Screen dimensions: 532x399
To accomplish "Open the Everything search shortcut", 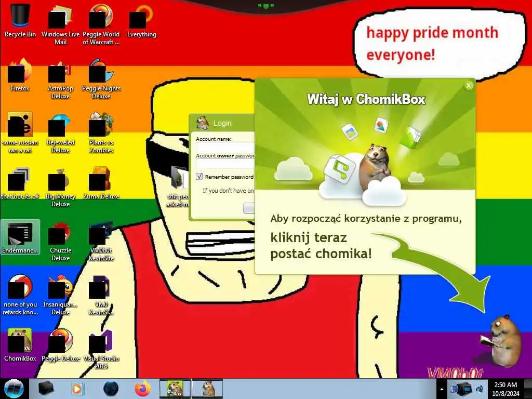I will click(x=141, y=21).
